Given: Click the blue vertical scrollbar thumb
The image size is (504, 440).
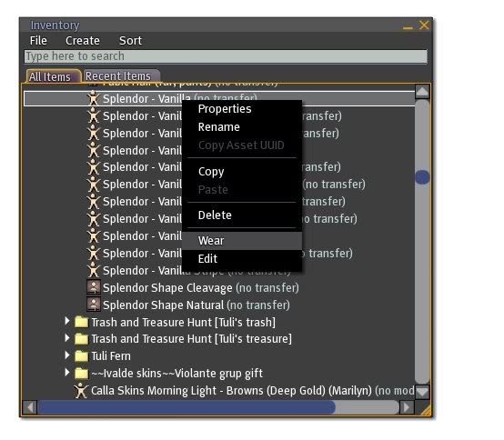Looking at the screenshot, I should 422,177.
